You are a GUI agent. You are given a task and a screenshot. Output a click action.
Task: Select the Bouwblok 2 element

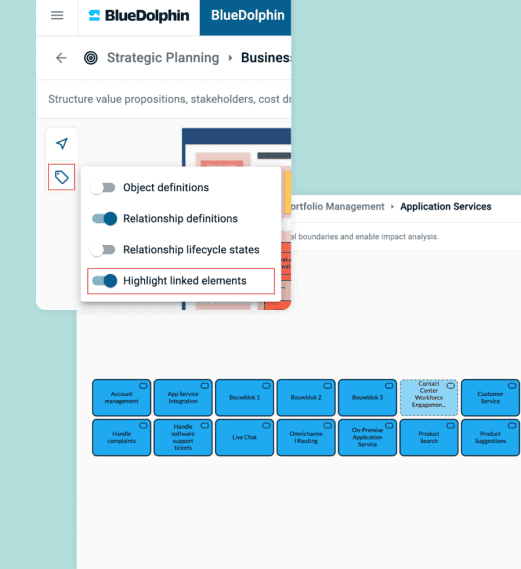point(306,397)
